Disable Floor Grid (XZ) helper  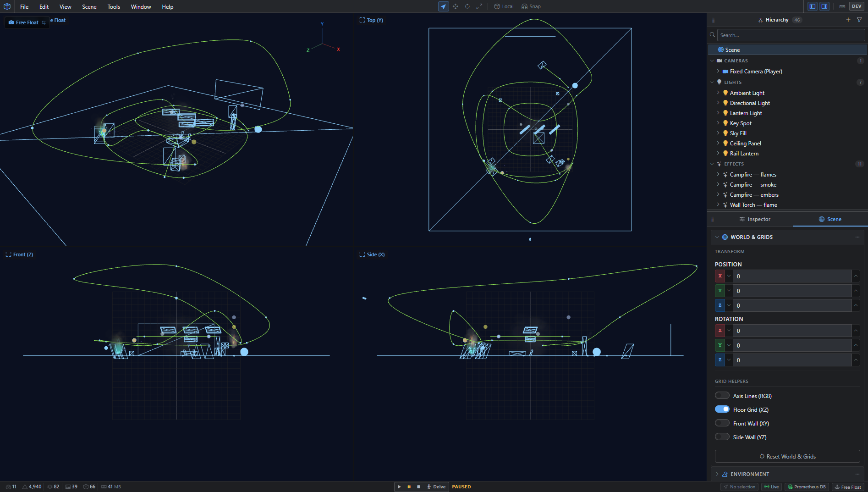click(722, 409)
